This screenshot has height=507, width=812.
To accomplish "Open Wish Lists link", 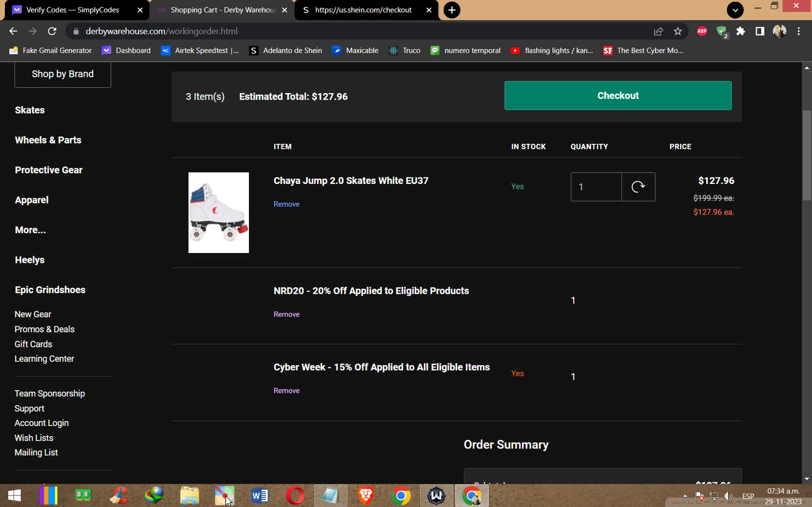I will [34, 438].
